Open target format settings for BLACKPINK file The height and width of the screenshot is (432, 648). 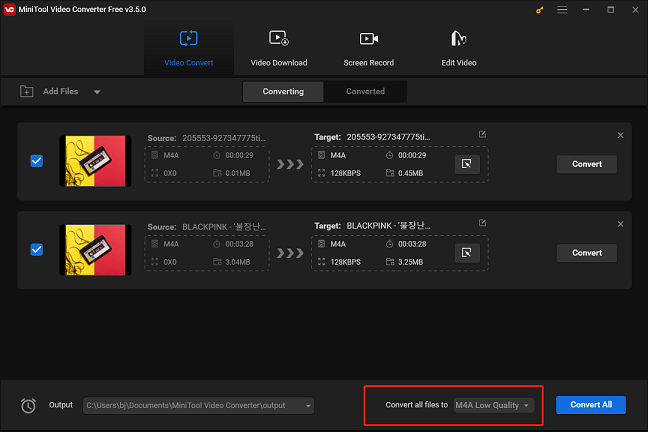point(467,253)
